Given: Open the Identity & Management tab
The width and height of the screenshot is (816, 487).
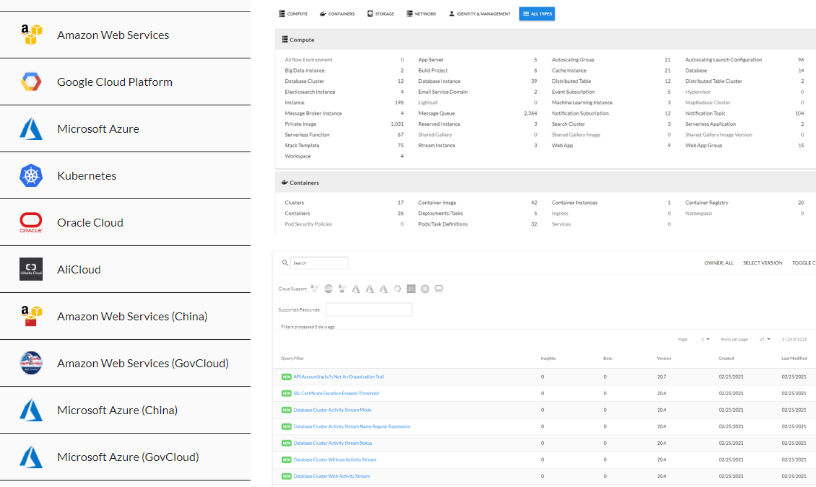Looking at the screenshot, I should point(479,14).
